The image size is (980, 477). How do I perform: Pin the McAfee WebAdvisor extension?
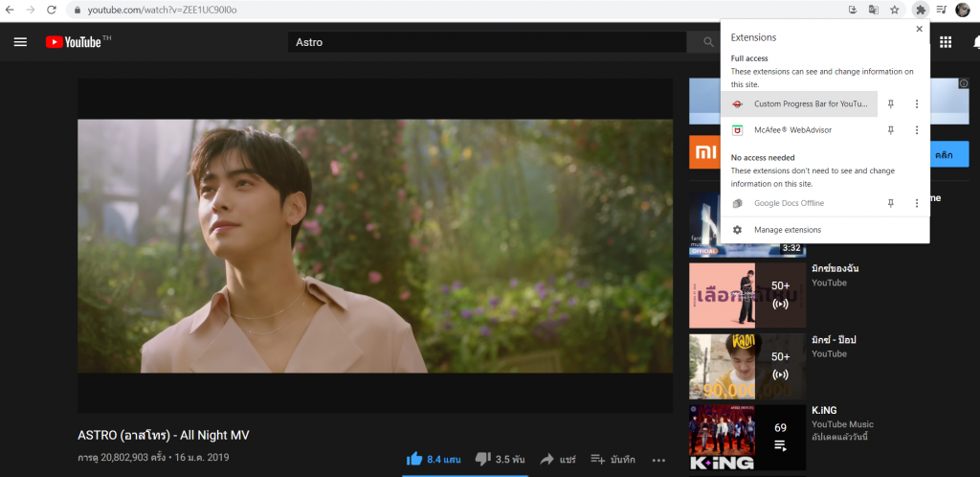(891, 130)
